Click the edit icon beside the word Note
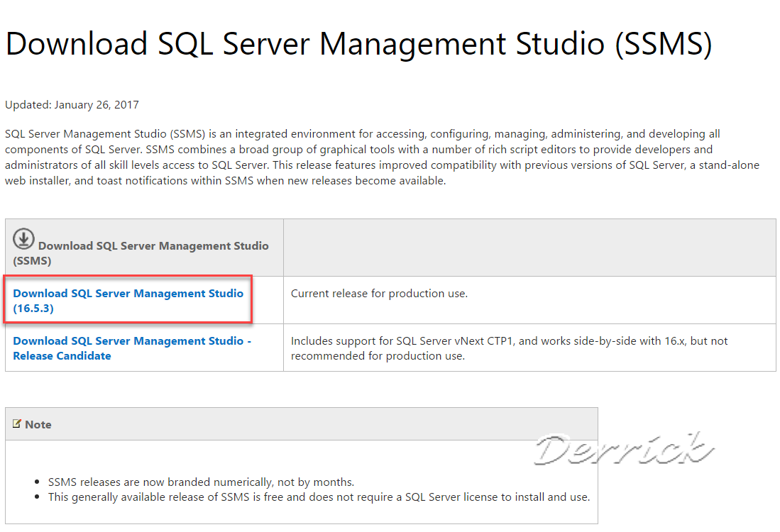 click(18, 423)
